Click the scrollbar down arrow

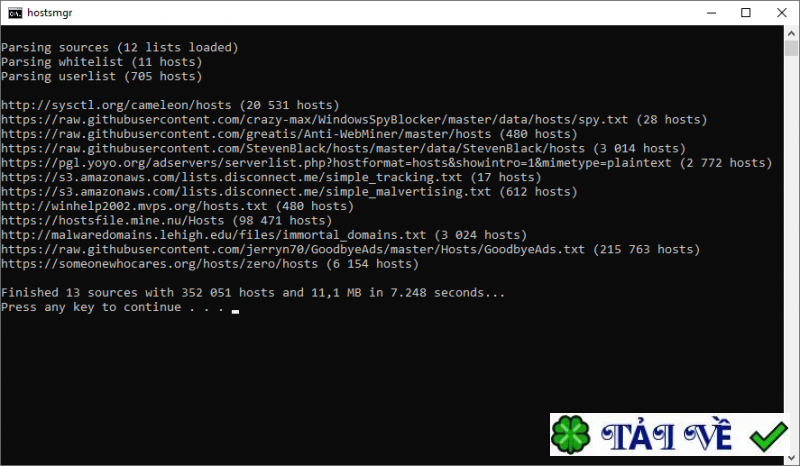click(x=791, y=457)
